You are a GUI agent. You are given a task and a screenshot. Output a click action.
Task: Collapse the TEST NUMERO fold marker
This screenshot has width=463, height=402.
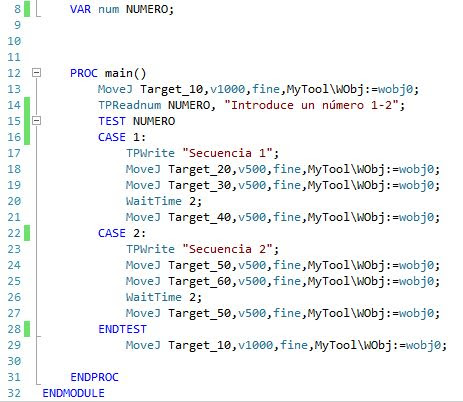click(36, 121)
